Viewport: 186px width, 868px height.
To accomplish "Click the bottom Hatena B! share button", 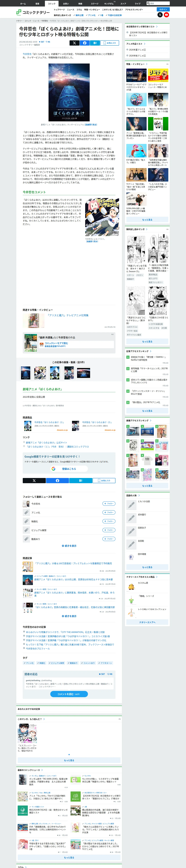I will coord(80,480).
